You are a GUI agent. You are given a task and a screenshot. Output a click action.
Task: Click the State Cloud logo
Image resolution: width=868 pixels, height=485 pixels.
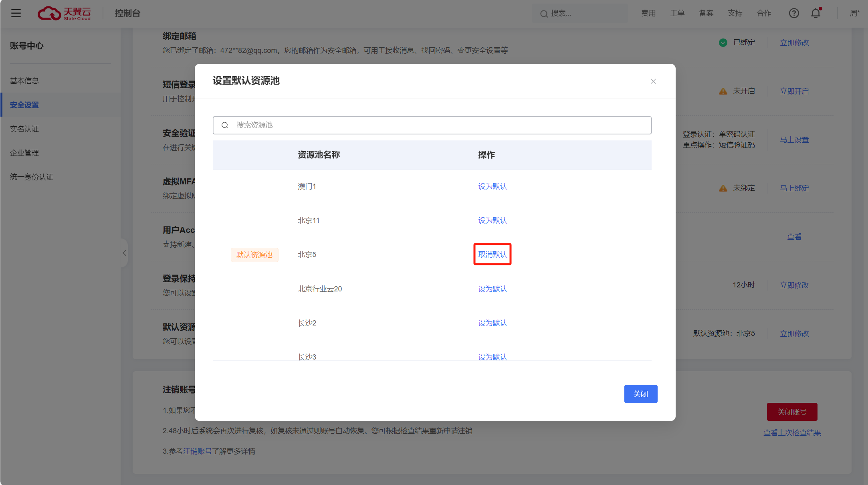(x=64, y=13)
